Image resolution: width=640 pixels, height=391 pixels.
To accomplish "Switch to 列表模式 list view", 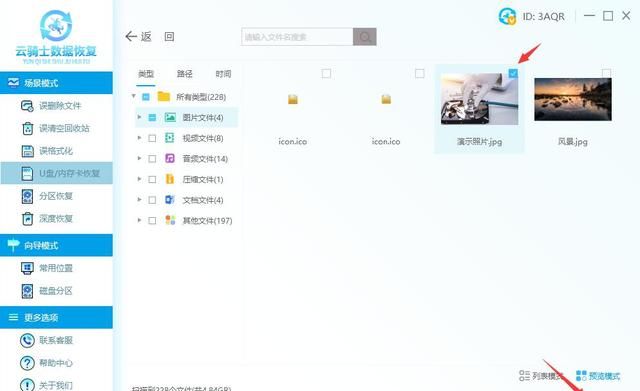I will pyautogui.click(x=540, y=375).
